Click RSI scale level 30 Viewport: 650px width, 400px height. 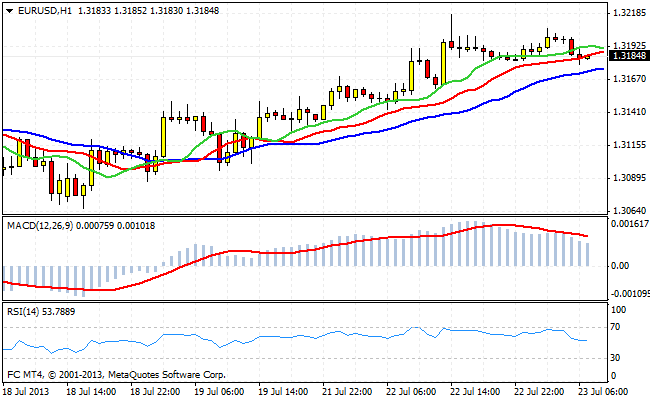[616, 357]
